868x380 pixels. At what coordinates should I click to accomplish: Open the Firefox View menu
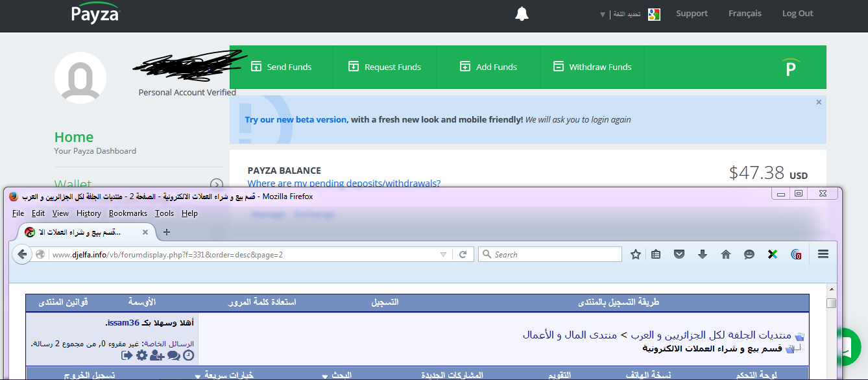point(60,213)
